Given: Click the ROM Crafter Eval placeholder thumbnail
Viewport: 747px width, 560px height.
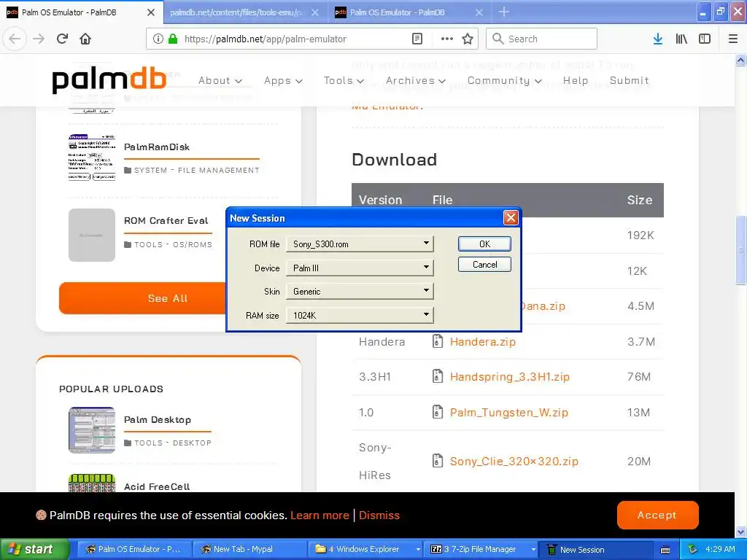Looking at the screenshot, I should [x=92, y=235].
